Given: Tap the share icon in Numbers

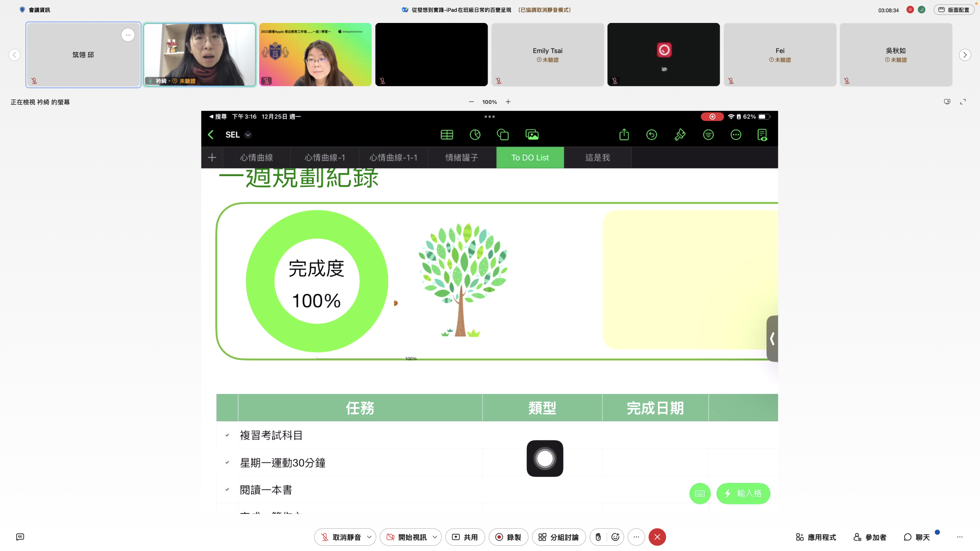Looking at the screenshot, I should 624,135.
